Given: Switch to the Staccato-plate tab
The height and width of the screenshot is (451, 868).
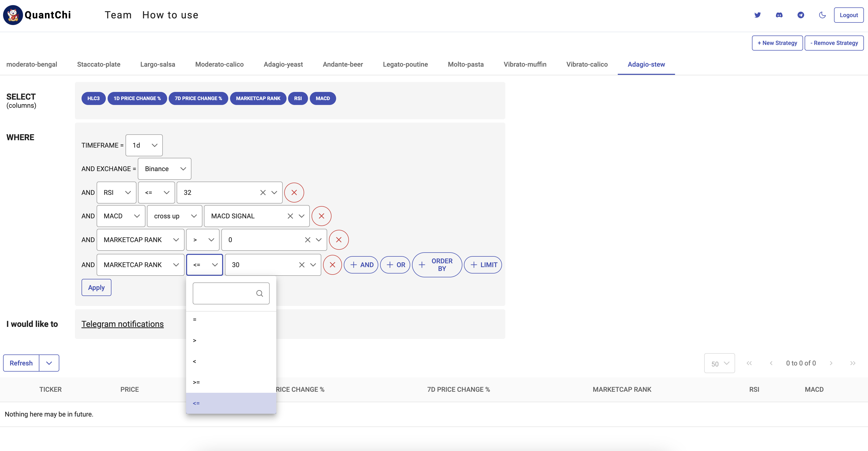Looking at the screenshot, I should pyautogui.click(x=99, y=64).
